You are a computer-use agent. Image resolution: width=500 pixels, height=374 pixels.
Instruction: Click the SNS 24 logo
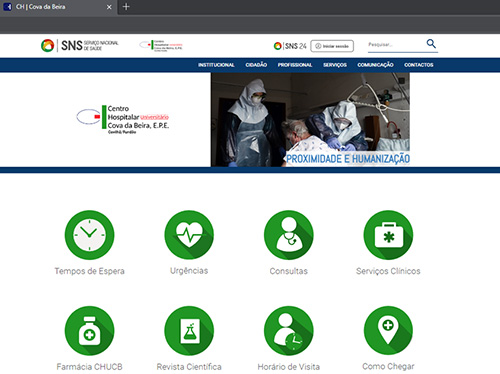(290, 46)
